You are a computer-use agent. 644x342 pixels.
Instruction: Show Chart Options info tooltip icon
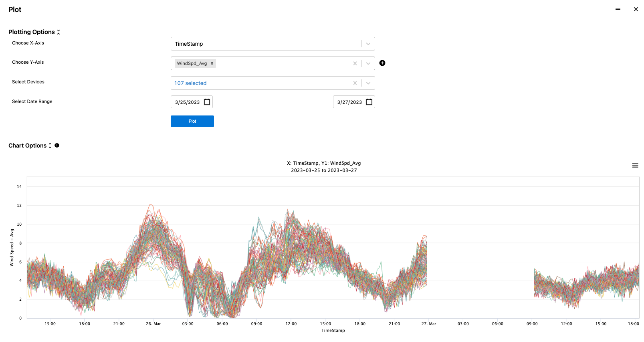pyautogui.click(x=57, y=146)
